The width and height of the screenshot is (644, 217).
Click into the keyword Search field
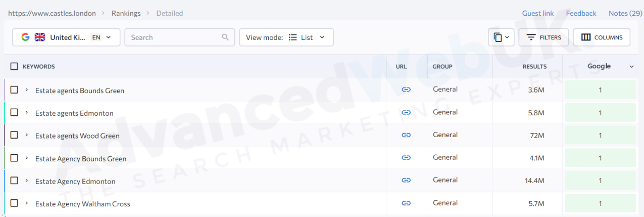click(174, 37)
